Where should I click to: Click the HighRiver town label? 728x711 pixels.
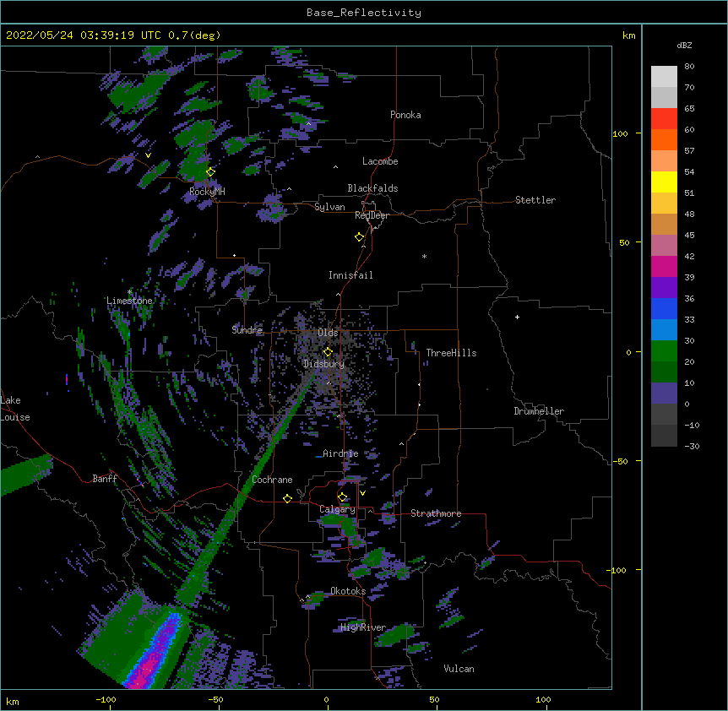click(x=363, y=627)
